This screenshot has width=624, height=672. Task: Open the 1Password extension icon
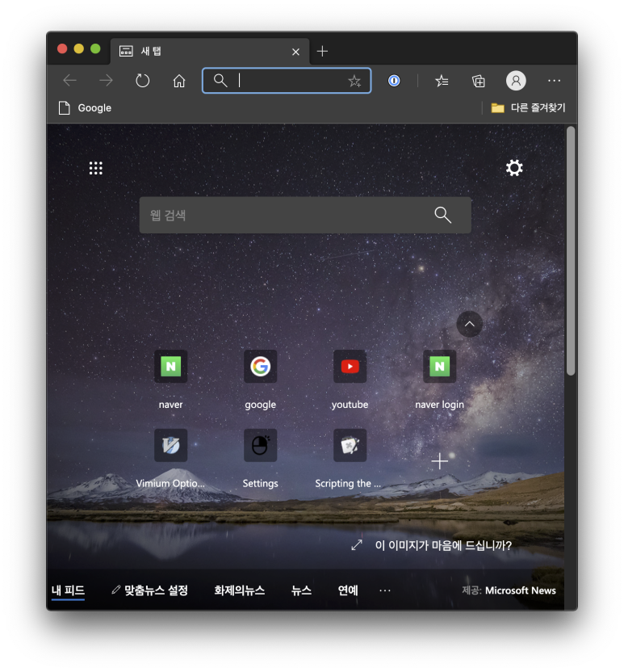point(394,81)
